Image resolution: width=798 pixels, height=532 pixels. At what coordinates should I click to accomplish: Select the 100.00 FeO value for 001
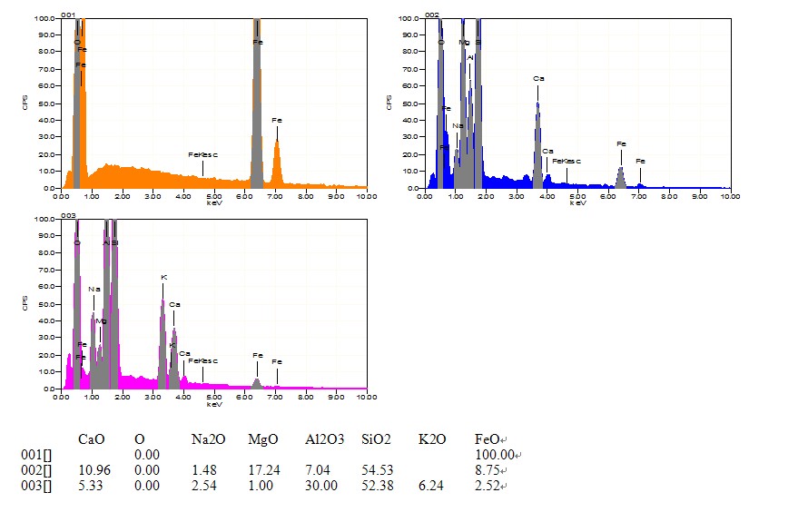pyautogui.click(x=495, y=455)
